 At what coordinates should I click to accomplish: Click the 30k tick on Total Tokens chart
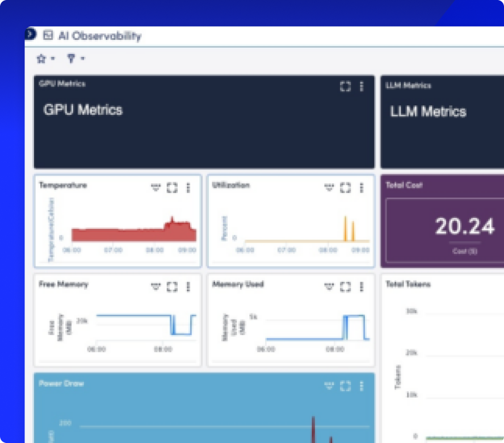pos(411,311)
